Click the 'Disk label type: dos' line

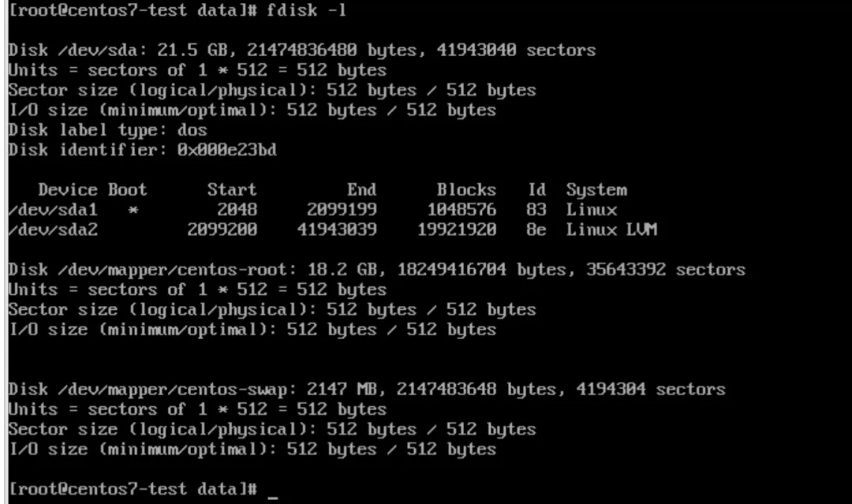tap(107, 131)
